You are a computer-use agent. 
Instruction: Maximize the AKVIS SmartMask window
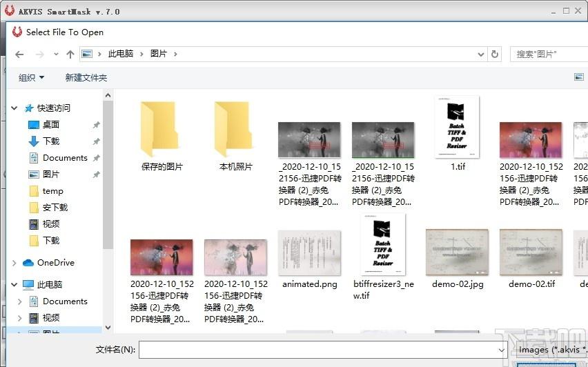click(566, 11)
